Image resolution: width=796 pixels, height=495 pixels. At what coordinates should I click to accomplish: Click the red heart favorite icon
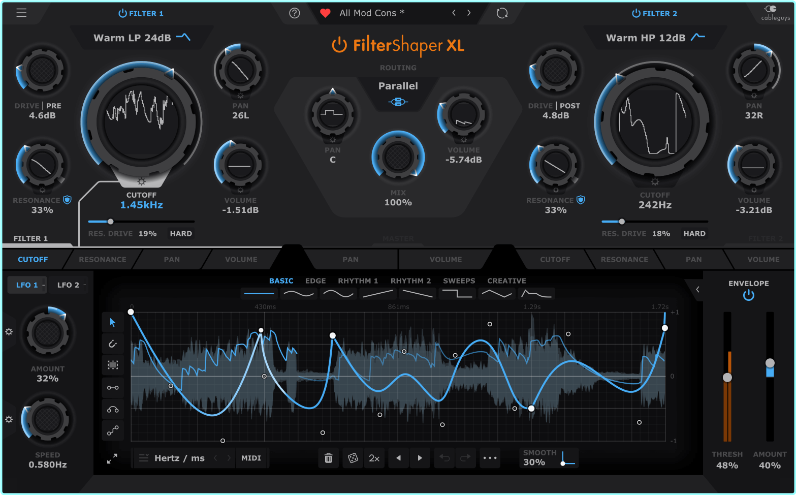point(325,13)
